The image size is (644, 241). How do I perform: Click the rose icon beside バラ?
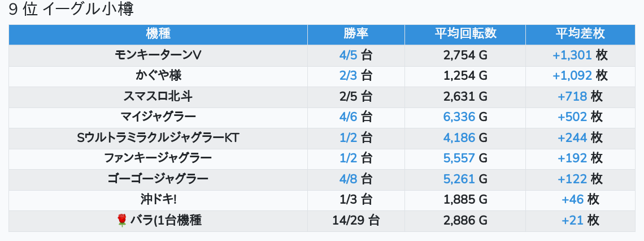coord(122,221)
